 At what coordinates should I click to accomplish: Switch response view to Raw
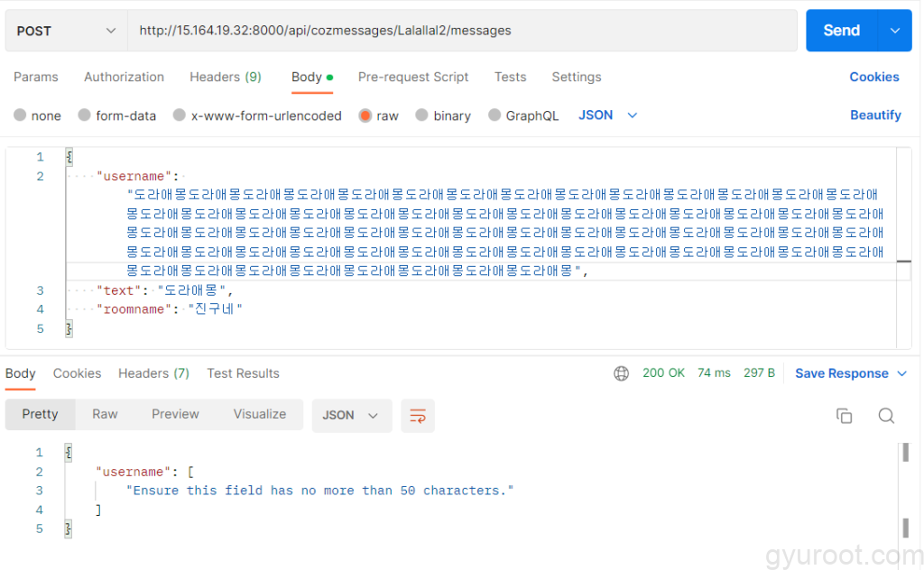[x=105, y=415]
